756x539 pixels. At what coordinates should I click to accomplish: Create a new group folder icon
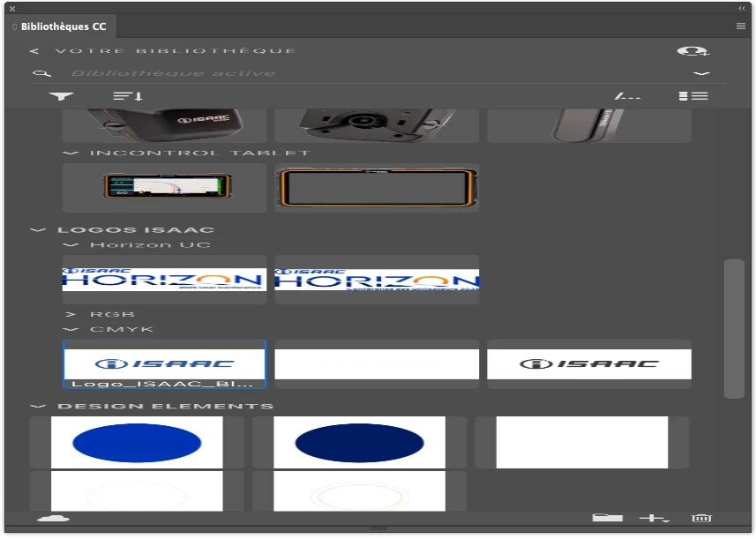click(608, 518)
